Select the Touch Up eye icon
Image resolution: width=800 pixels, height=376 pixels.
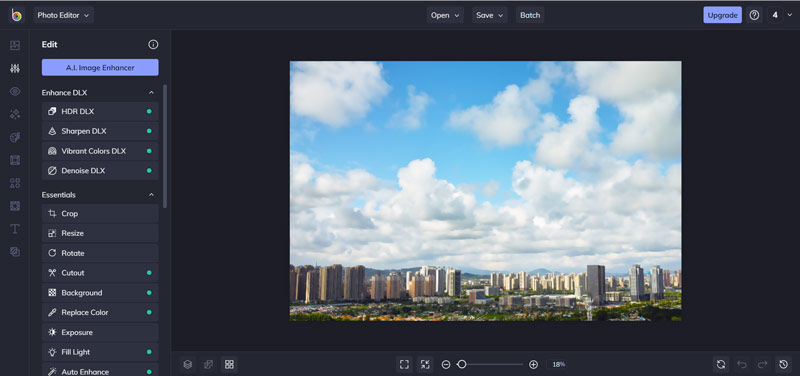coord(15,91)
